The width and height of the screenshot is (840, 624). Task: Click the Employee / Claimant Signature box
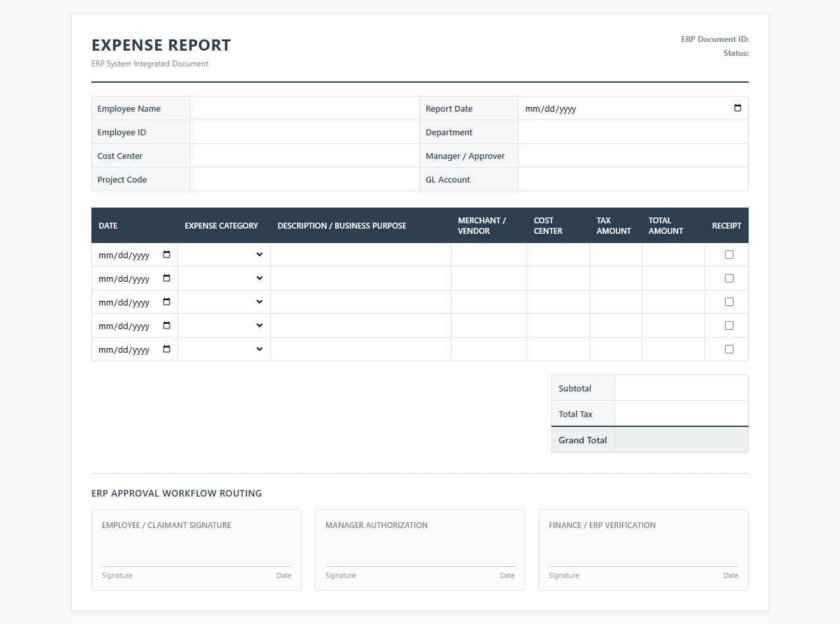click(197, 550)
